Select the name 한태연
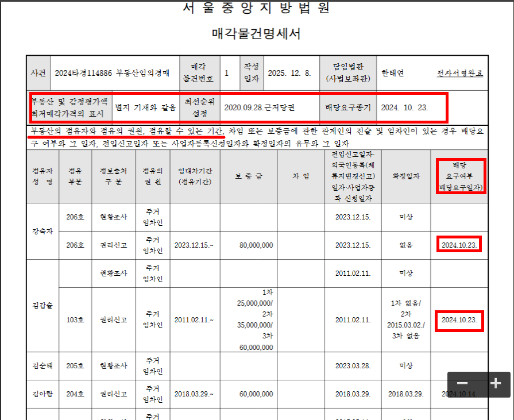The height and width of the screenshot is (420, 514). (x=392, y=73)
